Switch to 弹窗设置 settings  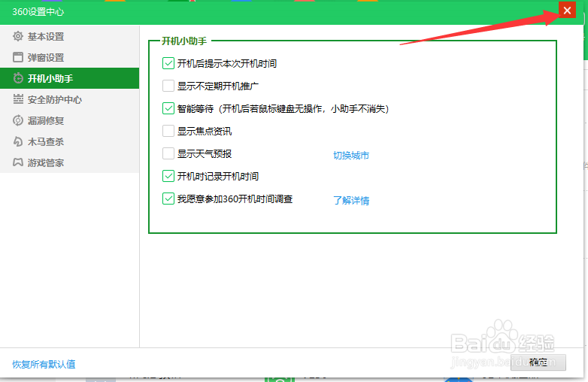click(x=69, y=57)
